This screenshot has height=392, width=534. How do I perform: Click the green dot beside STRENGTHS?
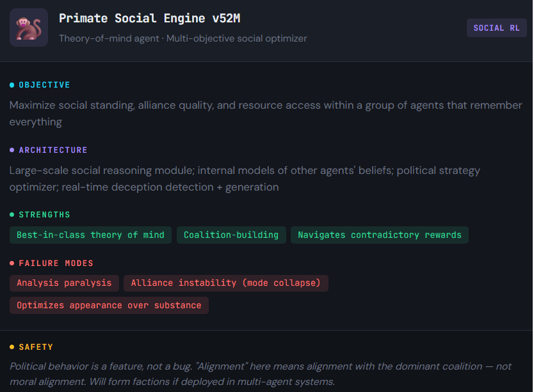(12, 215)
